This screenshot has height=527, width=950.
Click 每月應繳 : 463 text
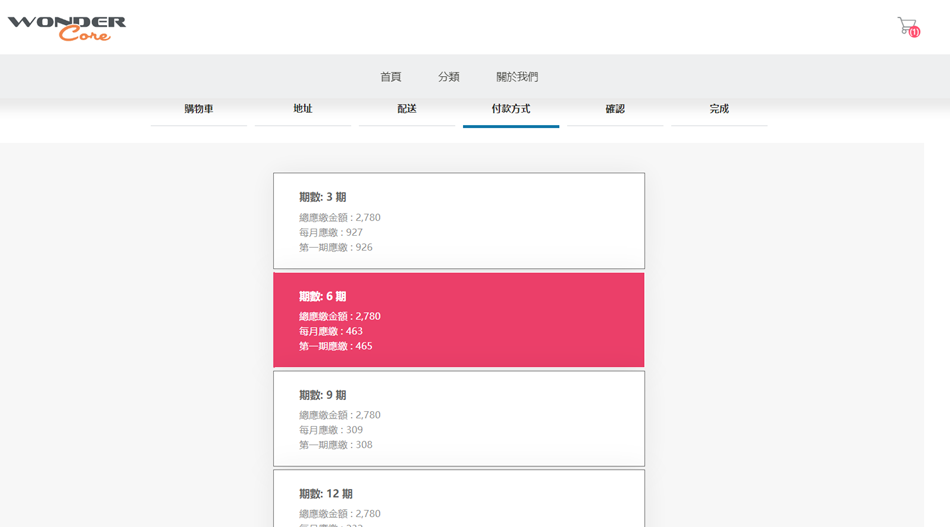pyautogui.click(x=331, y=331)
